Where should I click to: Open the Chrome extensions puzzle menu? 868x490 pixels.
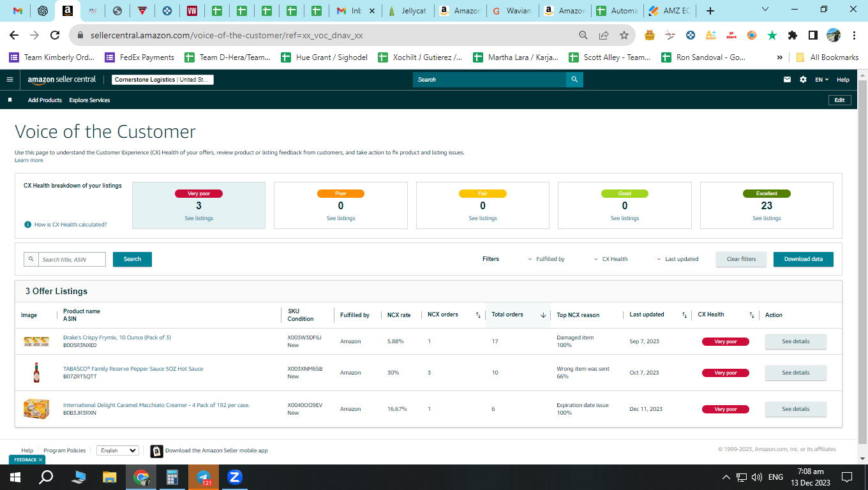tap(793, 36)
